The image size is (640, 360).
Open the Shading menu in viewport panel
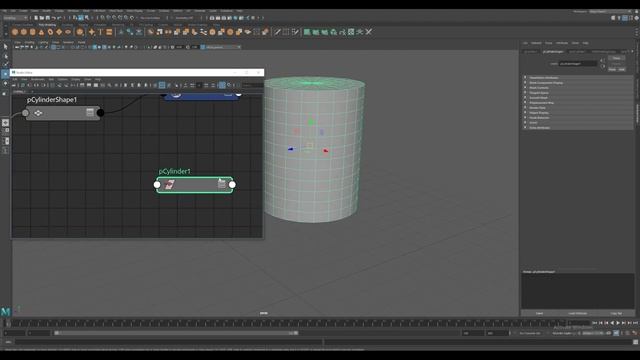click(29, 42)
